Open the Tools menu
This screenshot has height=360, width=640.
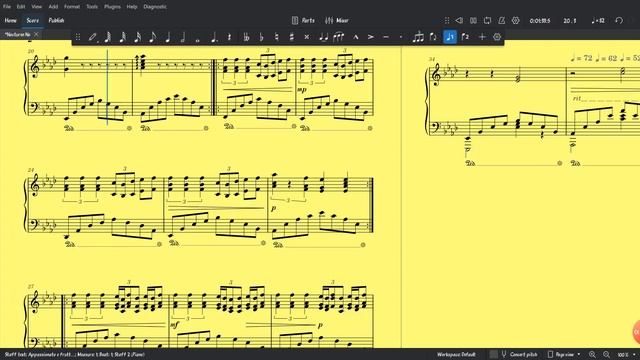92,7
